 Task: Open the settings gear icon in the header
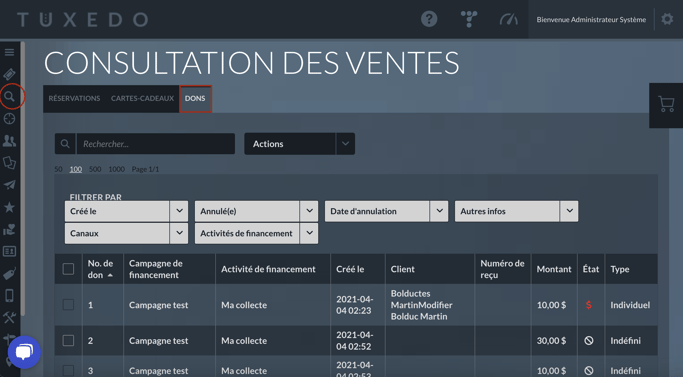[x=667, y=19]
